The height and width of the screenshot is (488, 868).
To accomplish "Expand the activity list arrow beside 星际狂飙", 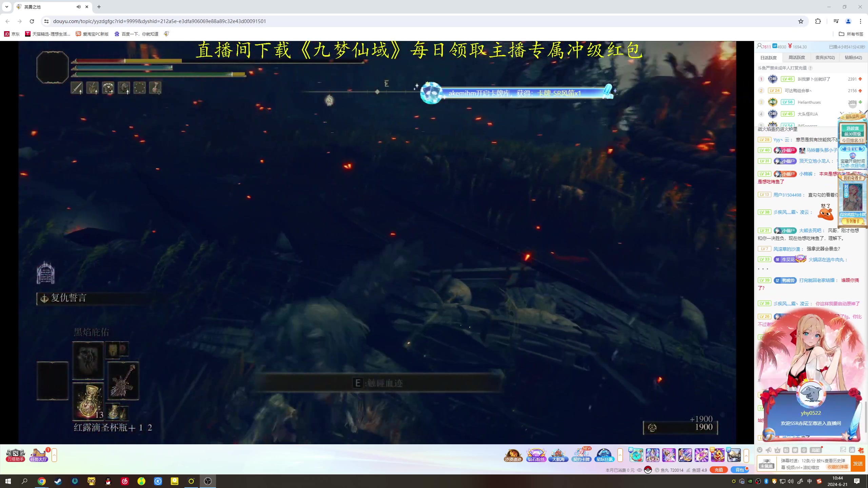I will pos(620,455).
